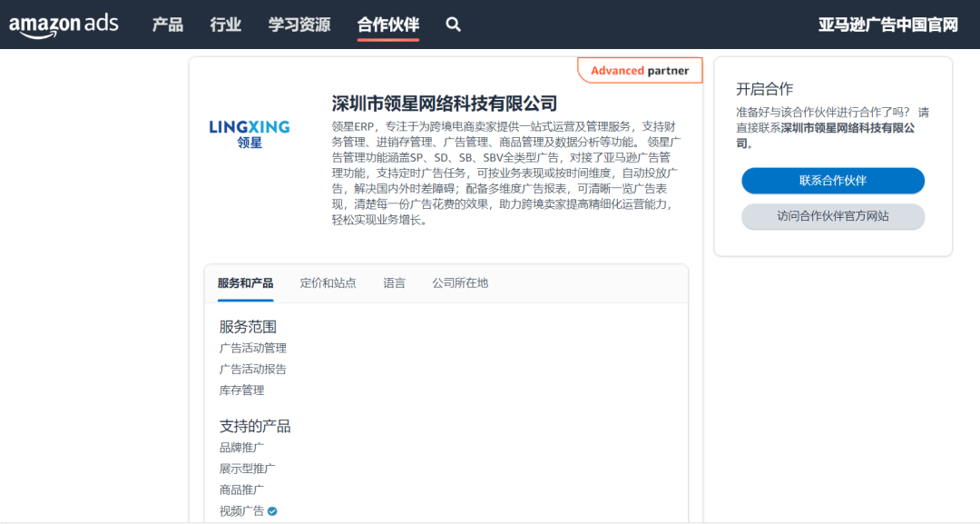Click the Amazon Ads logo
Screen dimensions: 980x524
click(64, 25)
